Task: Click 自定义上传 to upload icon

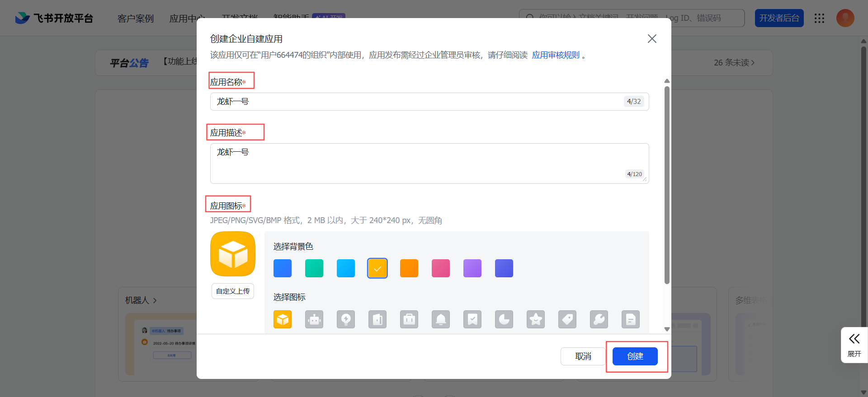Action: point(233,291)
